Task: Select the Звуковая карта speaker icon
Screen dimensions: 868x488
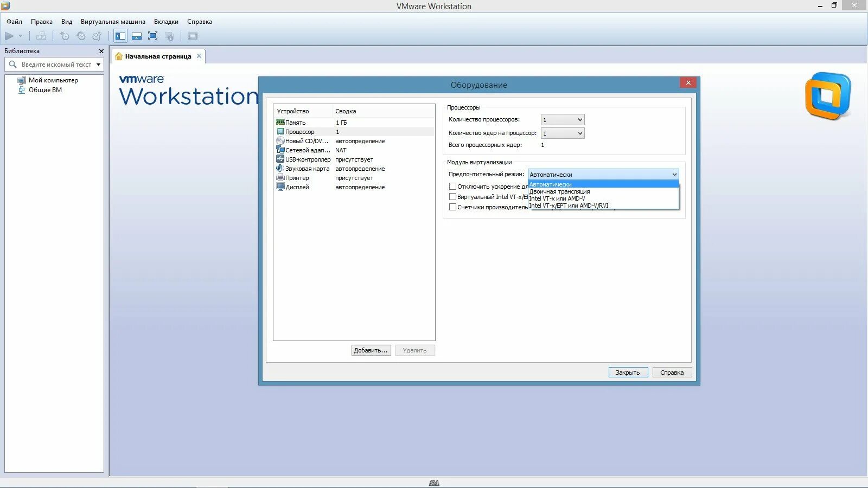Action: [x=280, y=169]
